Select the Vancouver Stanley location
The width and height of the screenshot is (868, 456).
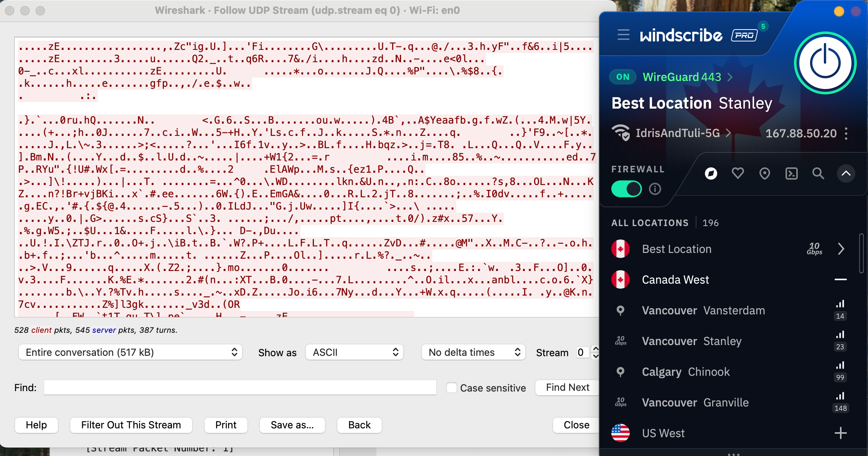691,341
